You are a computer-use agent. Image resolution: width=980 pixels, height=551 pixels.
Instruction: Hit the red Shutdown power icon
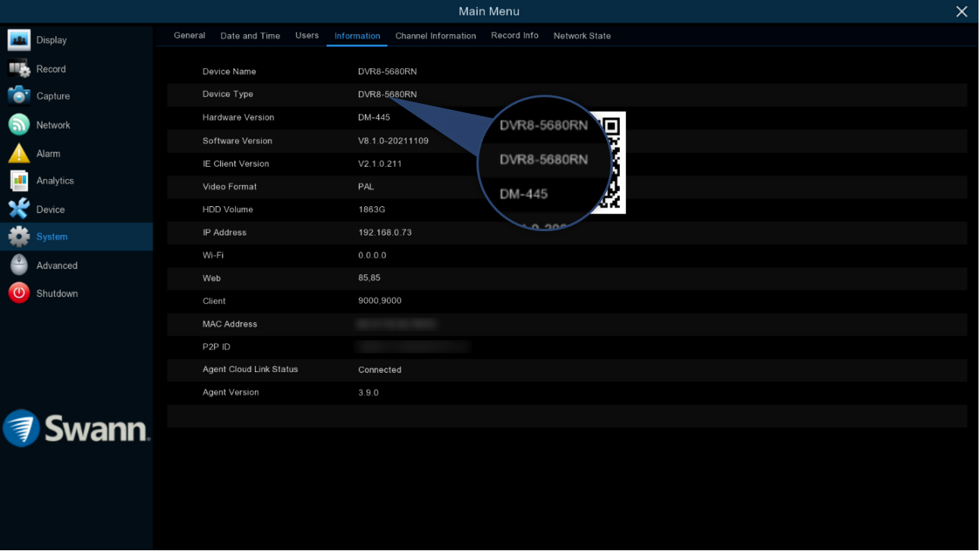click(x=19, y=293)
